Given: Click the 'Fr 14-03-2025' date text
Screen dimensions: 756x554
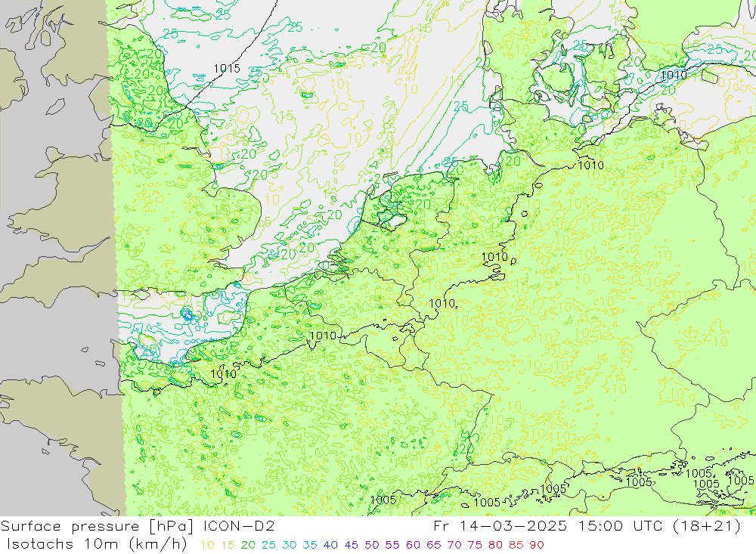Looking at the screenshot, I should (500, 525).
